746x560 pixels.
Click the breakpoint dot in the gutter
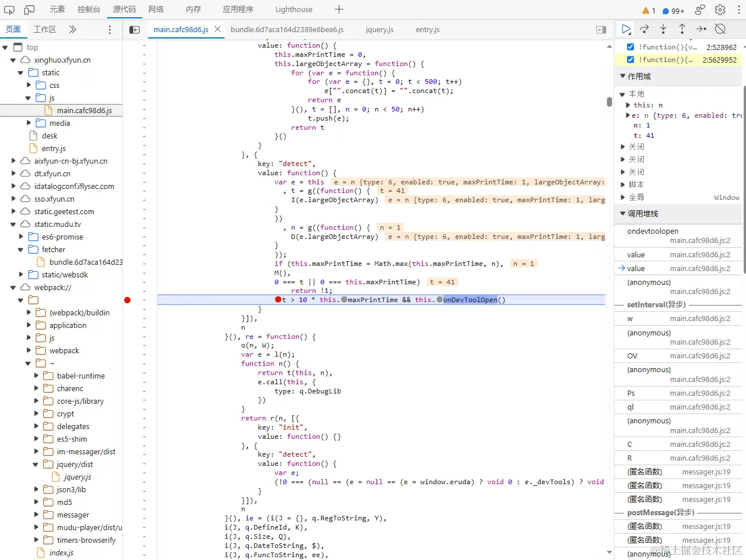[x=127, y=300]
